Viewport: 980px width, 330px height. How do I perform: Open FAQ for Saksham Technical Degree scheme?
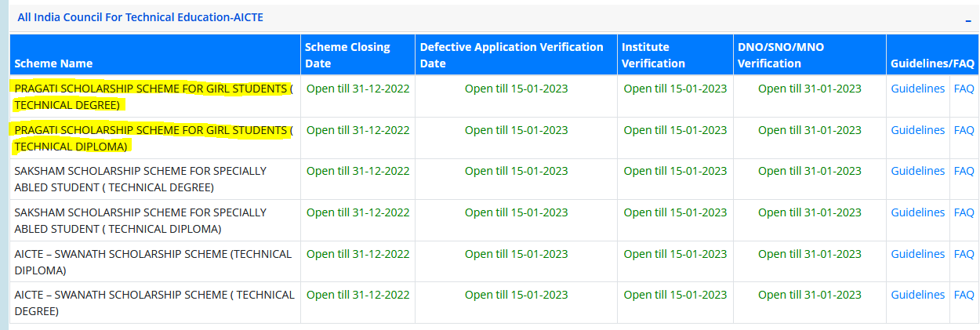pyautogui.click(x=964, y=171)
